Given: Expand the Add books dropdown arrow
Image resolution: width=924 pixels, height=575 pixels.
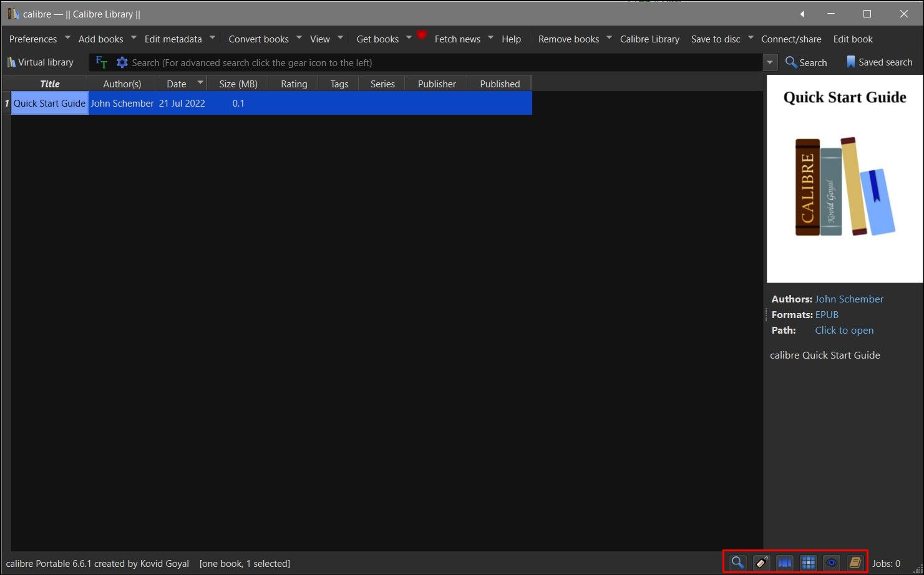Looking at the screenshot, I should coord(134,37).
